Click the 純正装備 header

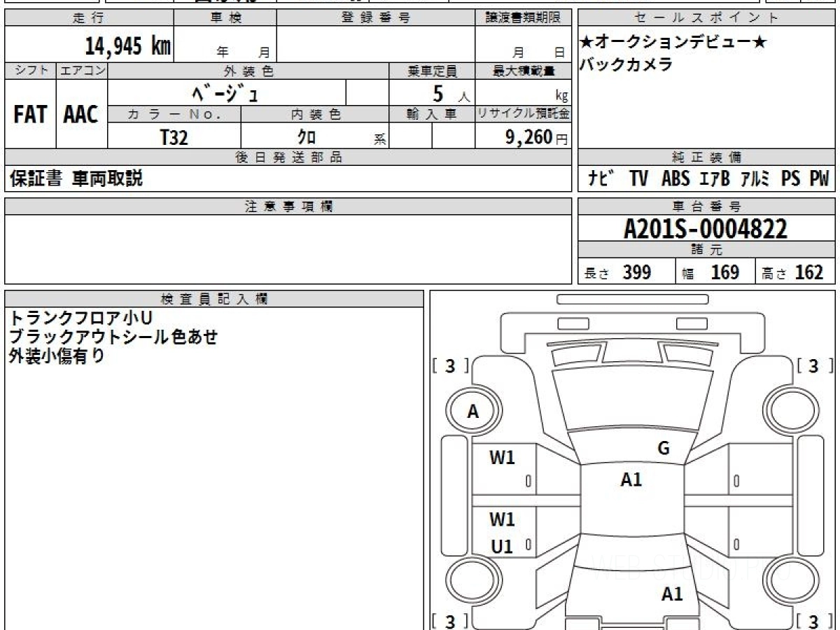(x=706, y=157)
